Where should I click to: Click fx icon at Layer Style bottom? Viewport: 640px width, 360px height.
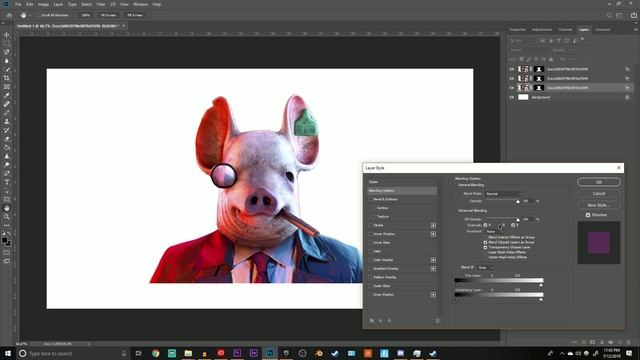(x=372, y=321)
